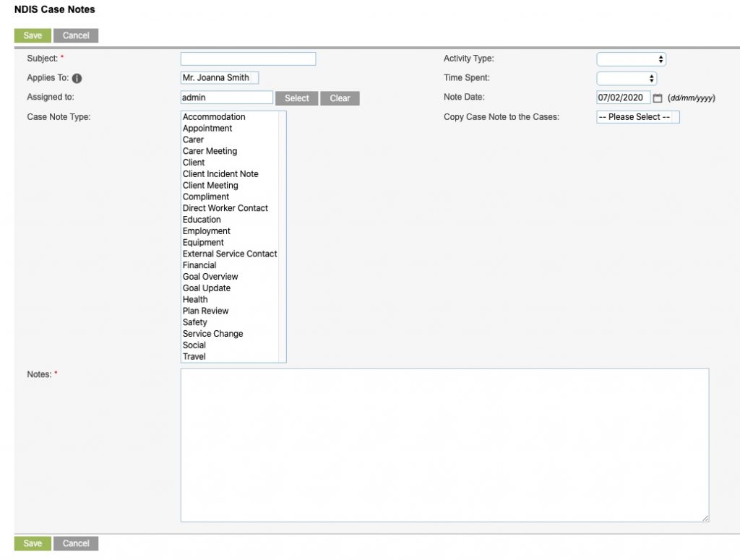Click the Notes area resize handle

pyautogui.click(x=705, y=519)
